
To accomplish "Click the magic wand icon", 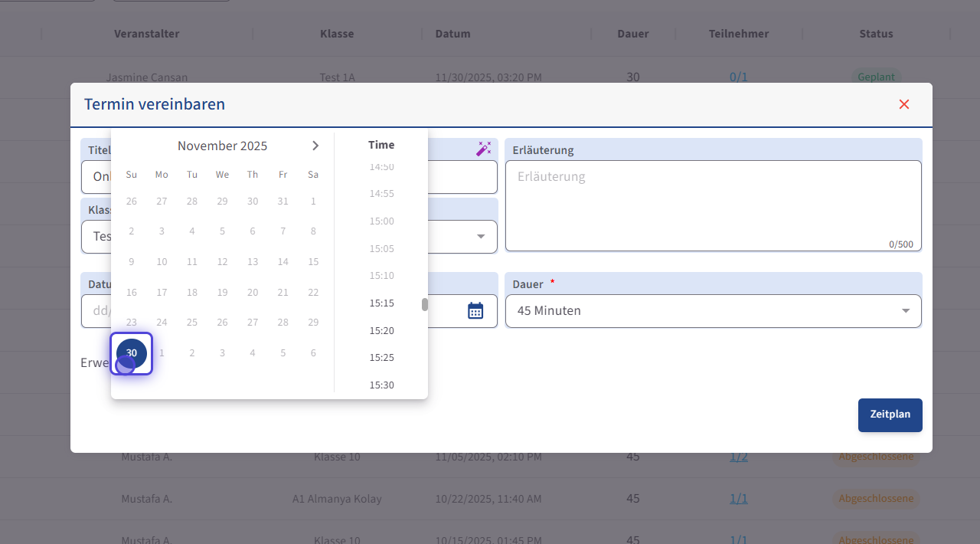I will coord(483,149).
